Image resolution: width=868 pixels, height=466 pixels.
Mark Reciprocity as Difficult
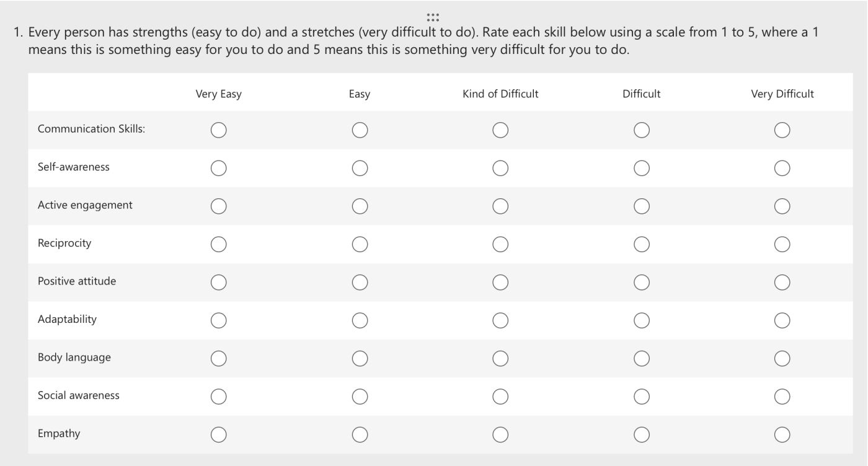(641, 244)
